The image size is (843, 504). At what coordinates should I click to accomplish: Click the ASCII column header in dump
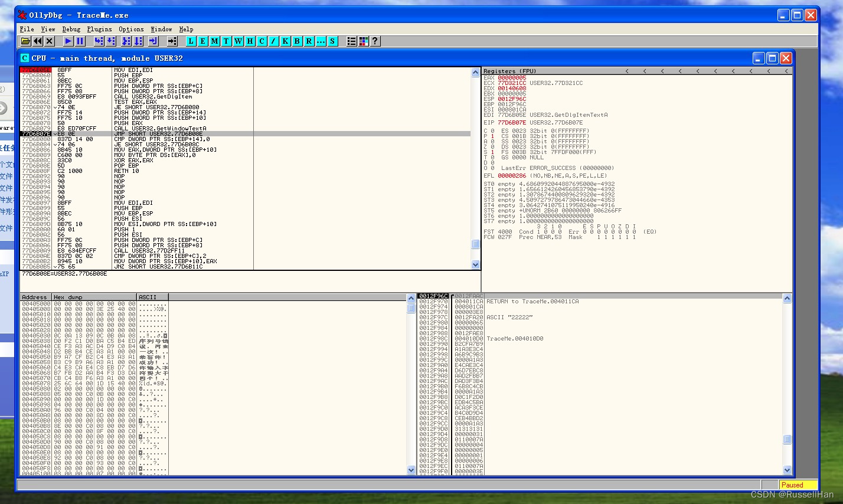(x=152, y=297)
